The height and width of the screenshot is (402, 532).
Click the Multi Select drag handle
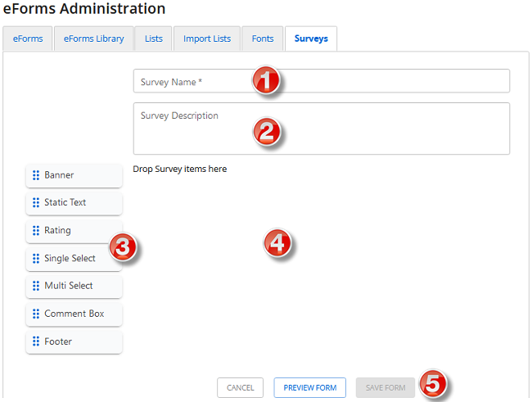[x=36, y=286]
